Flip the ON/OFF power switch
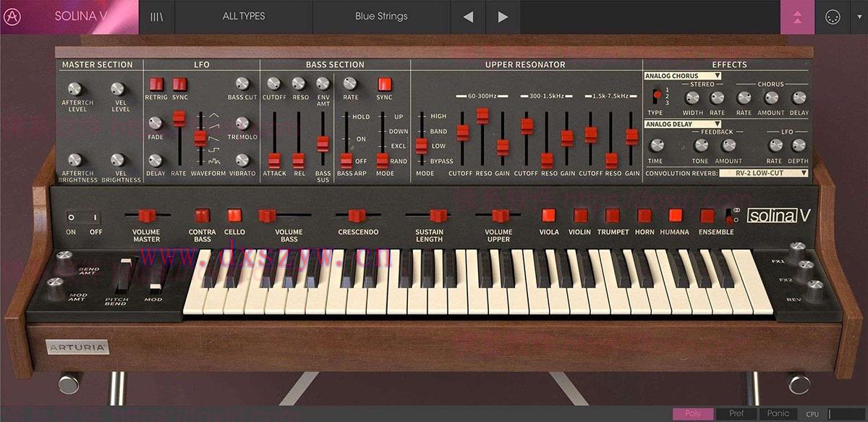868x422 pixels. click(82, 217)
